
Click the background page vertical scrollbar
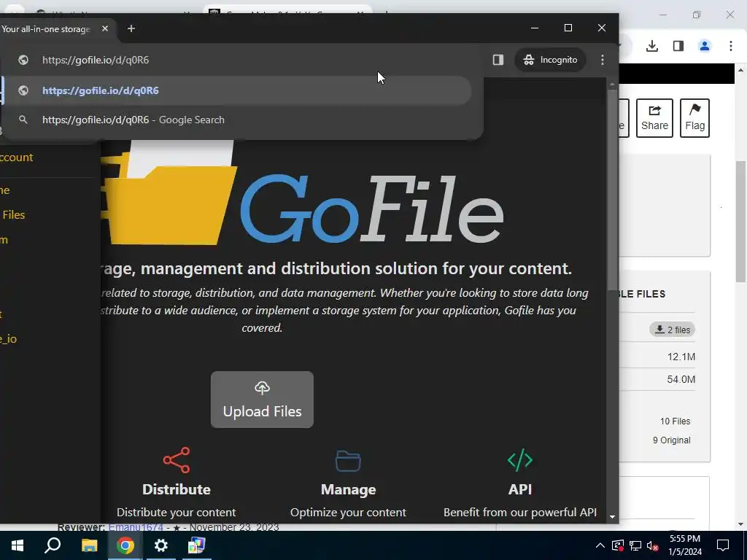(741, 222)
